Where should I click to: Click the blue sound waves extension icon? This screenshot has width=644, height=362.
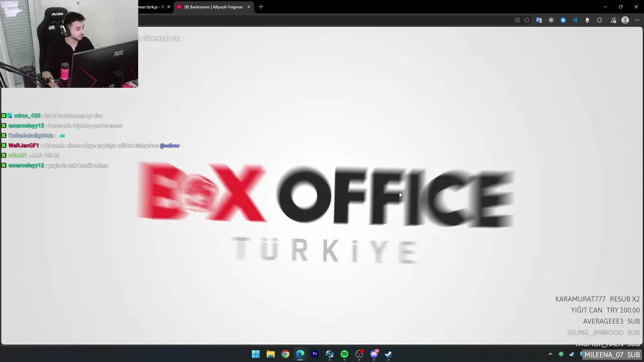(x=575, y=20)
